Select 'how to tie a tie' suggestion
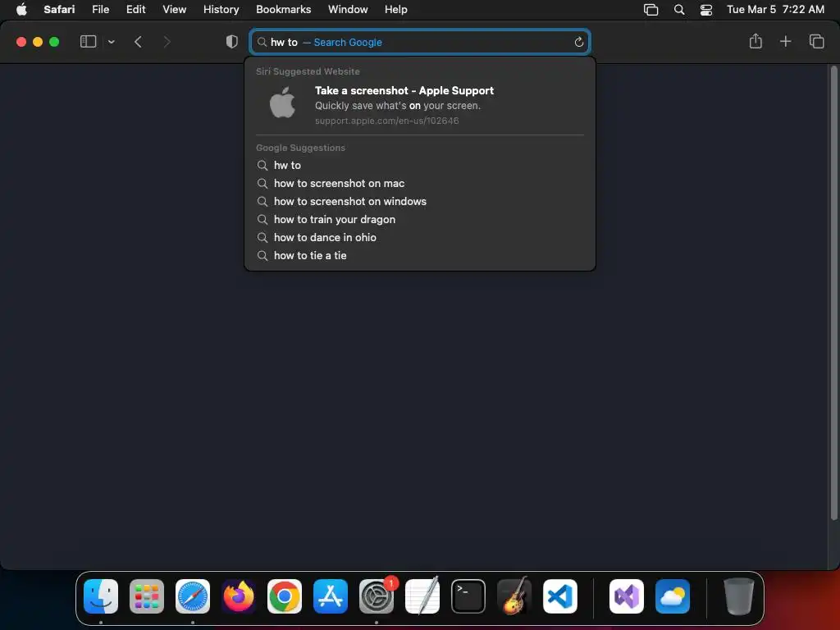 pos(420,256)
